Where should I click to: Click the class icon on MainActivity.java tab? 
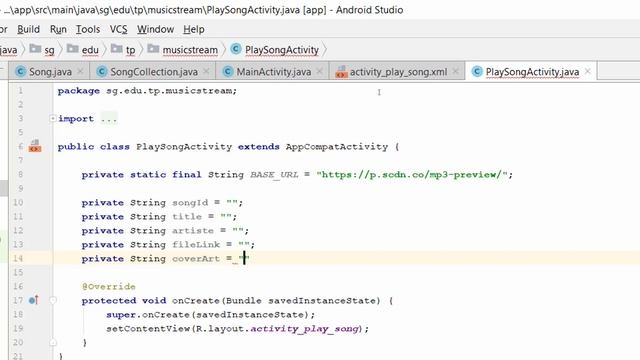(x=228, y=71)
